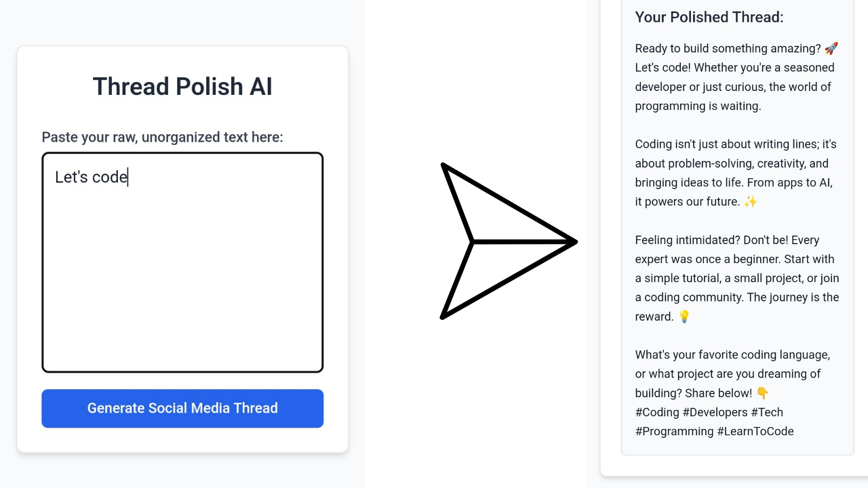Click the rocket emoji in the first paragraph
Image resolution: width=868 pixels, height=488 pixels.
click(831, 48)
